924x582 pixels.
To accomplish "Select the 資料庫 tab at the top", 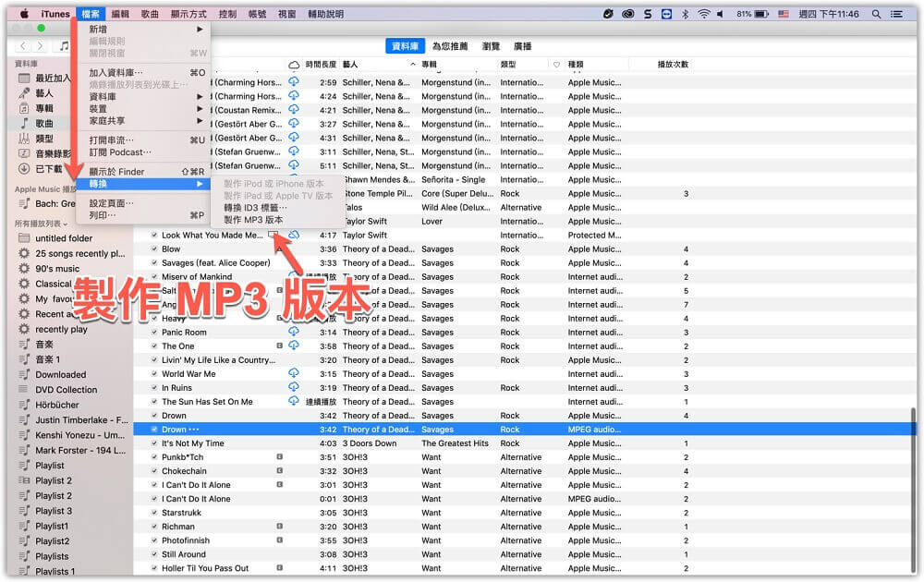I will tap(405, 46).
